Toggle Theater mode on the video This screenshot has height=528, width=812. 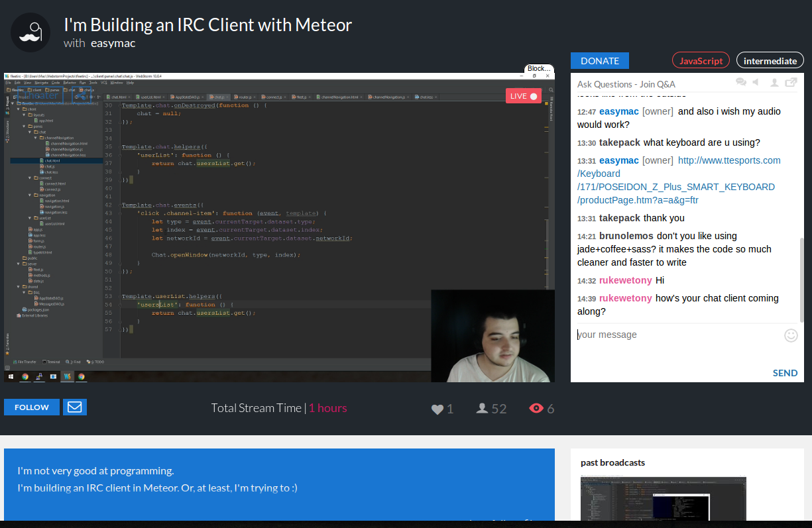40,95
